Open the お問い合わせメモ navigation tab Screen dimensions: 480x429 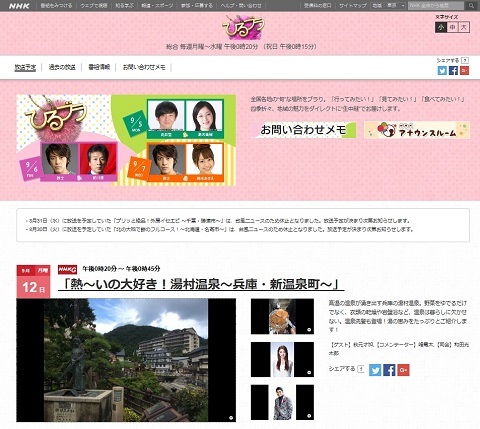[144, 67]
